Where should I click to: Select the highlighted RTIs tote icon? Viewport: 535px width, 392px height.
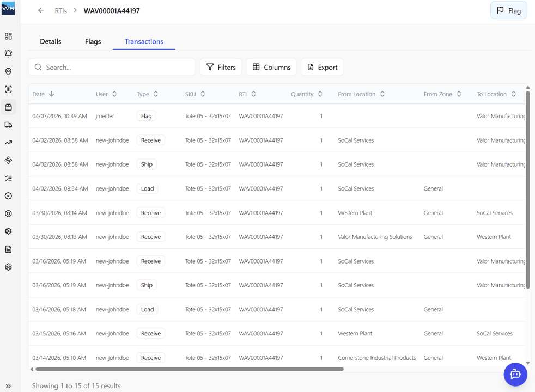pos(8,107)
